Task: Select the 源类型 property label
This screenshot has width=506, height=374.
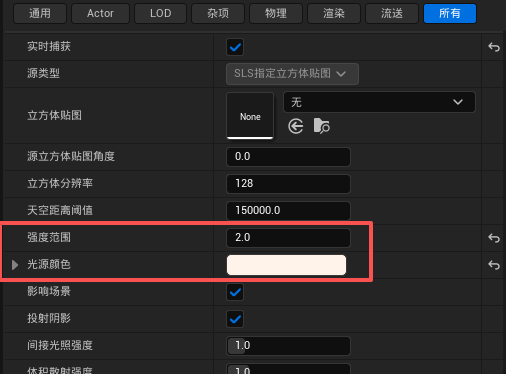Action: [x=43, y=73]
